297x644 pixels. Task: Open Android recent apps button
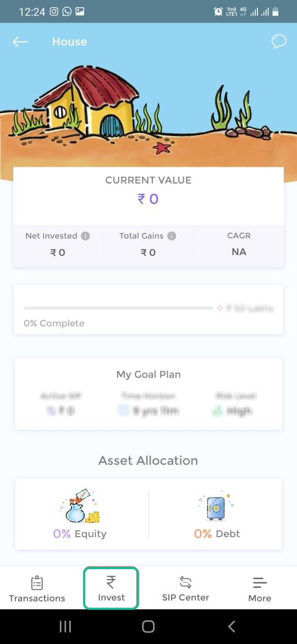pyautogui.click(x=65, y=626)
